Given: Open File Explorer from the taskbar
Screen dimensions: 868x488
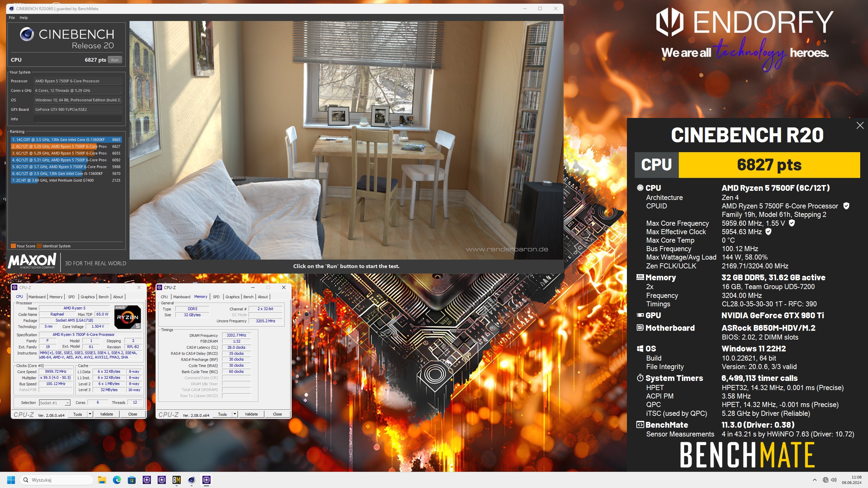Looking at the screenshot, I should tap(102, 480).
